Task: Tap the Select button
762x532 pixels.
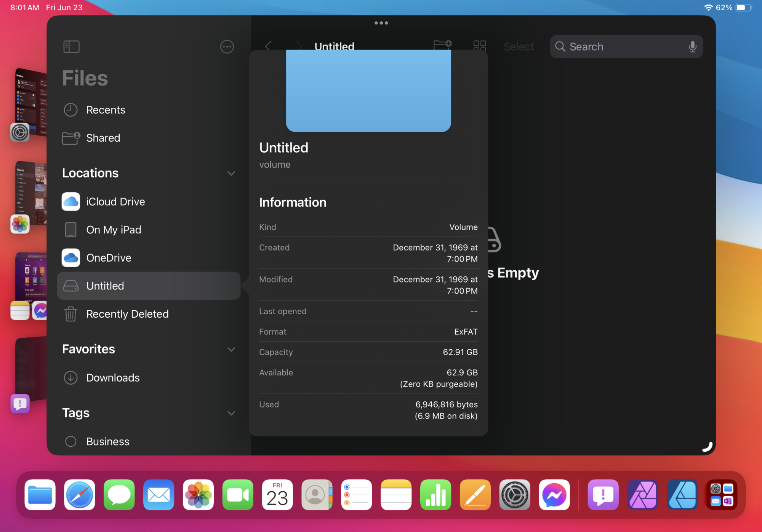Action: [518, 47]
